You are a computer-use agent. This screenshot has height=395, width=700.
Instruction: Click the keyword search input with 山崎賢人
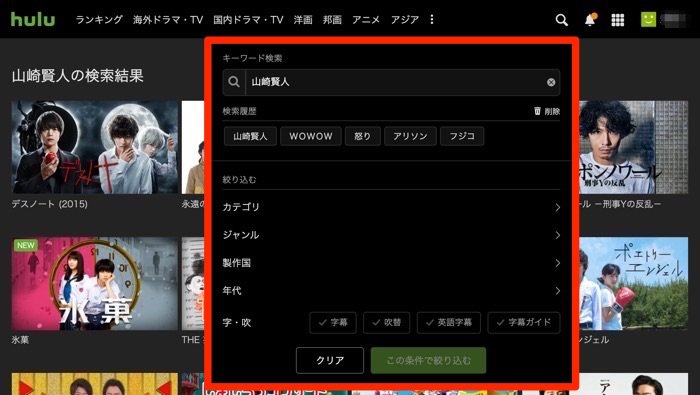392,82
